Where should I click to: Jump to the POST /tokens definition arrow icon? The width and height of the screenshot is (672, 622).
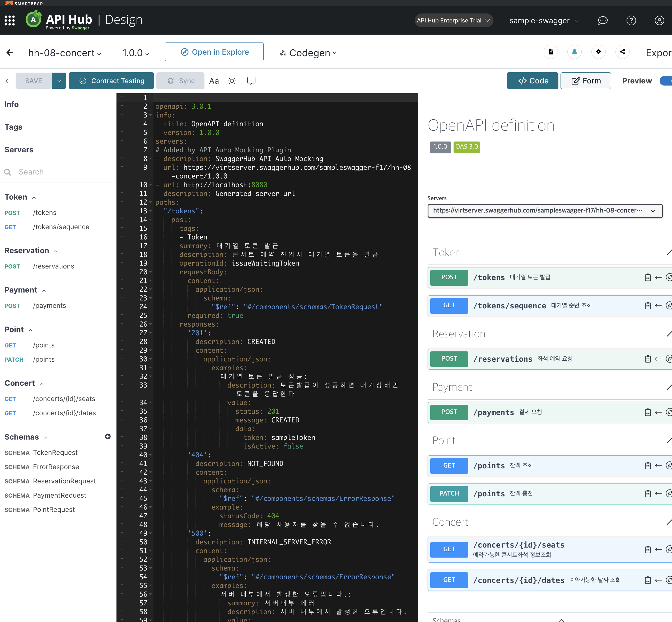coord(659,277)
